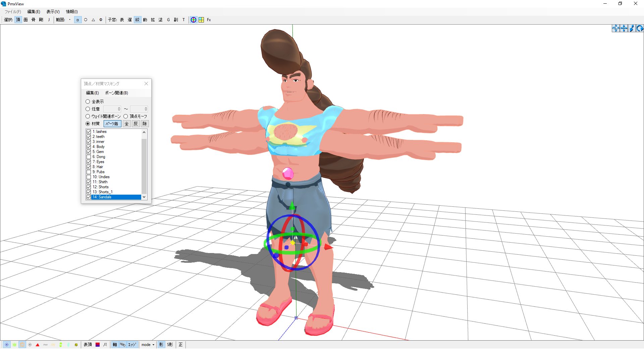Viewport: 644px width, 349px height.
Task: Click the first four-arrow move view icon
Action: pyautogui.click(x=616, y=29)
